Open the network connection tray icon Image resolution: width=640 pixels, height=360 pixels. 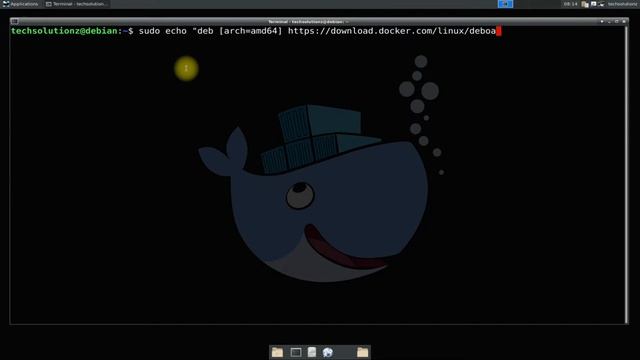(601, 4)
